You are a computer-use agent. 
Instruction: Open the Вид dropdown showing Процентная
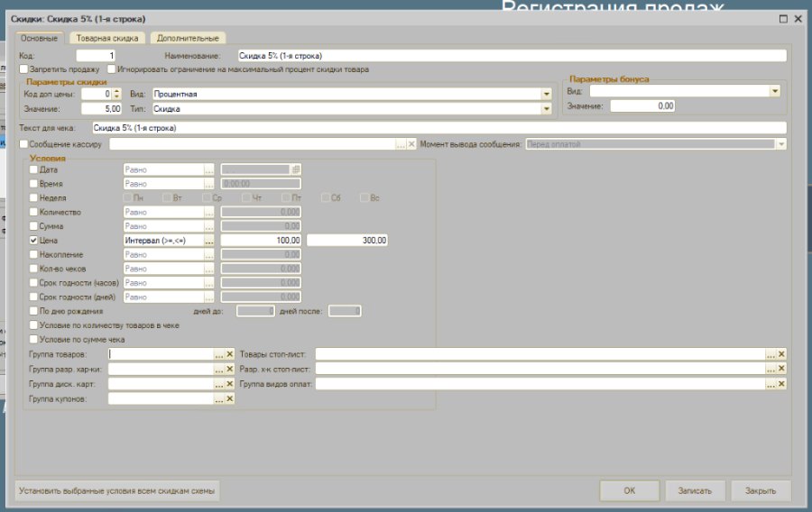click(x=547, y=94)
